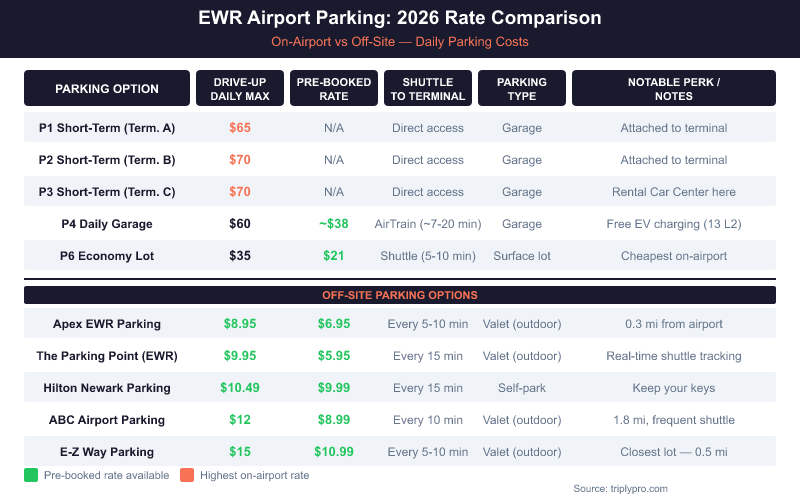
Task: Select the P6 Economy Lot row label
Action: coord(107,256)
